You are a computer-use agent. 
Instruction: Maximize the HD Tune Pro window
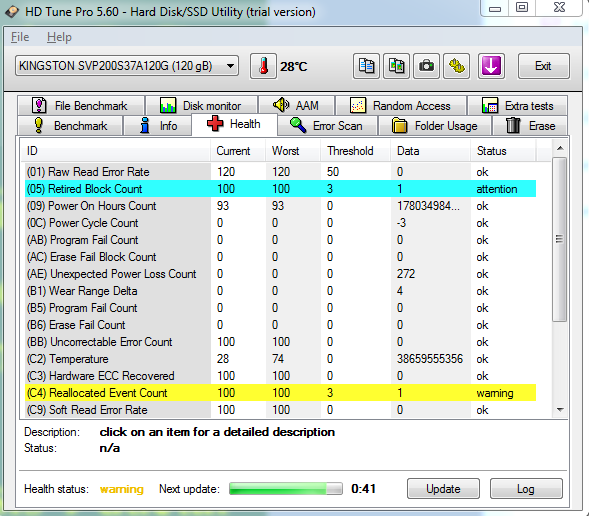click(522, 8)
